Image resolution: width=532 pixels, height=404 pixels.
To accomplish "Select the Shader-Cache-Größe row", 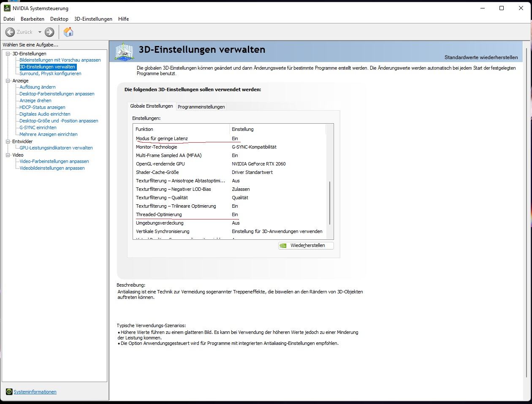I will pyautogui.click(x=230, y=172).
